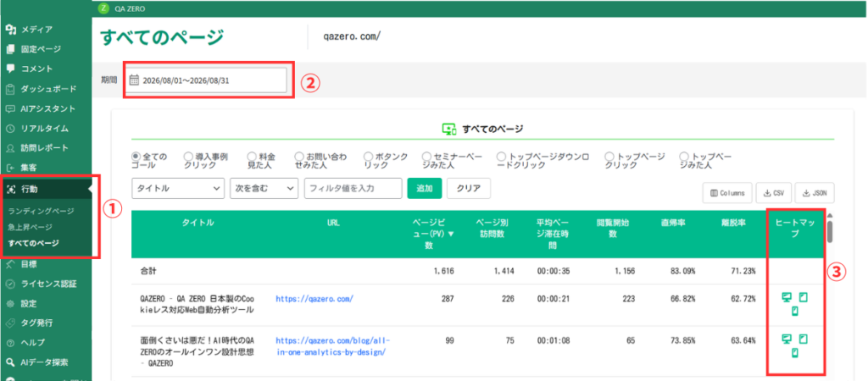Download table as JSON
The image size is (868, 381).
815,193
